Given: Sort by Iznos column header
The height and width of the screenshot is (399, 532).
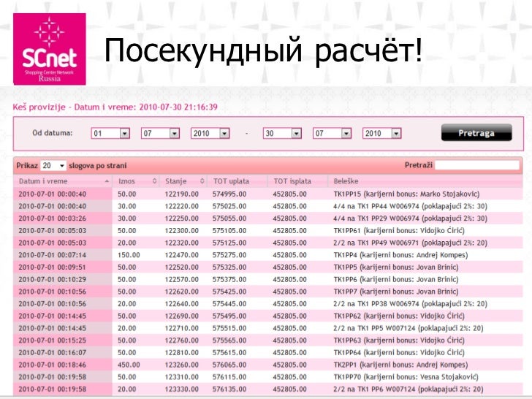Looking at the screenshot, I should point(136,181).
